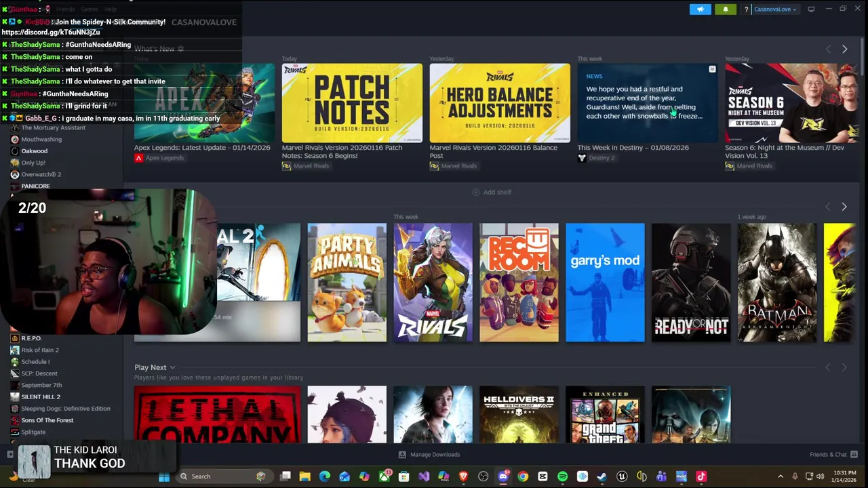Open Patch Notes Season 6 news card
Viewport: 868px width, 488px height.
click(x=352, y=103)
